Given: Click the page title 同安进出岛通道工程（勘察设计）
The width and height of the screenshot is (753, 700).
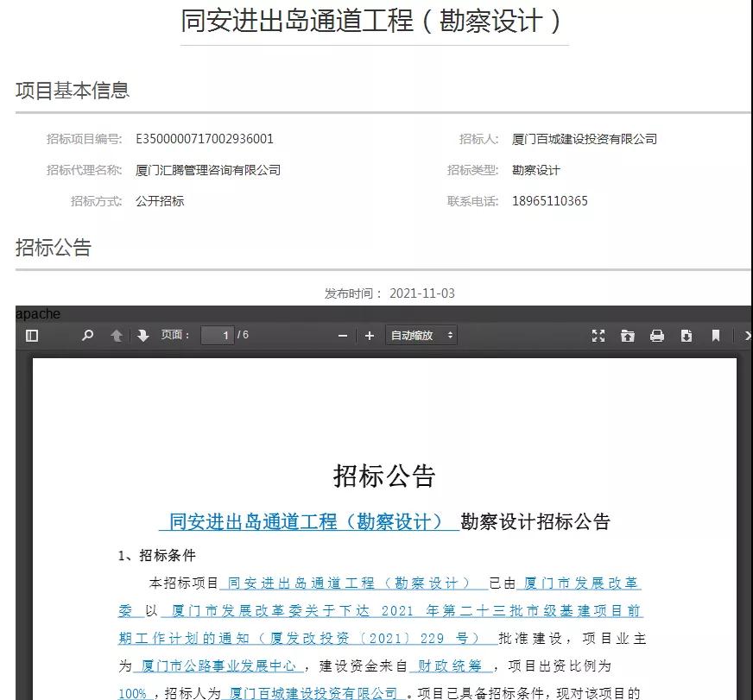Looking at the screenshot, I should tap(371, 21).
